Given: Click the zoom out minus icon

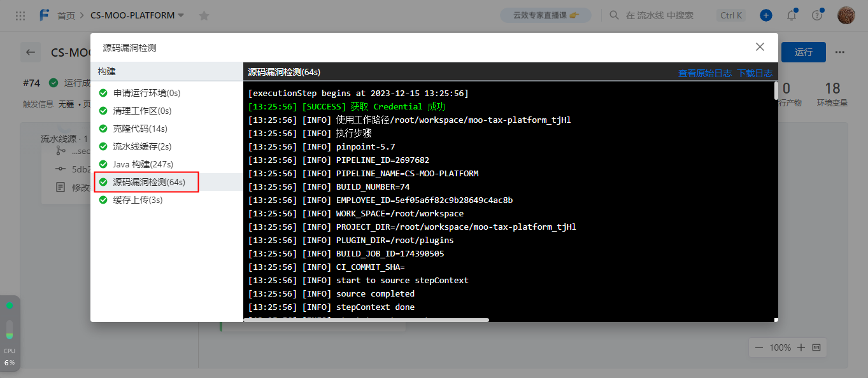Looking at the screenshot, I should (758, 347).
